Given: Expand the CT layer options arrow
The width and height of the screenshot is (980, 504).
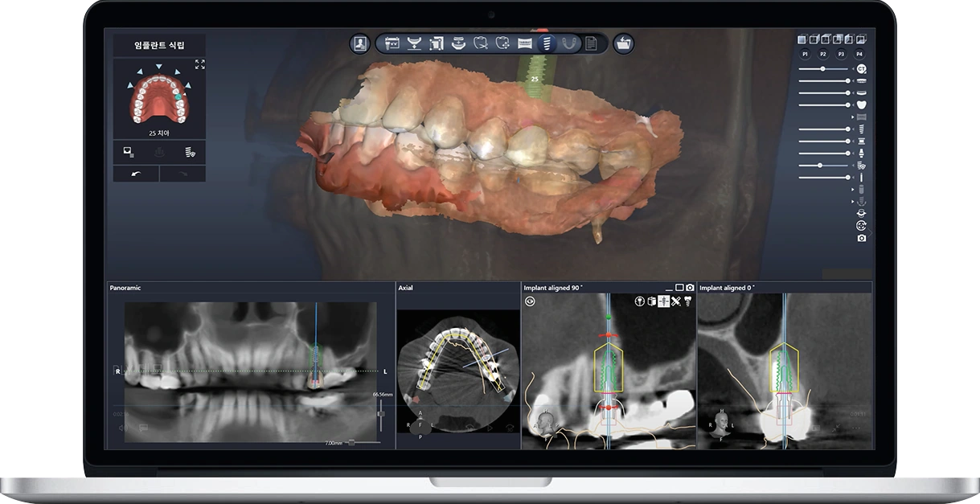Looking at the screenshot, I should coord(854,69).
